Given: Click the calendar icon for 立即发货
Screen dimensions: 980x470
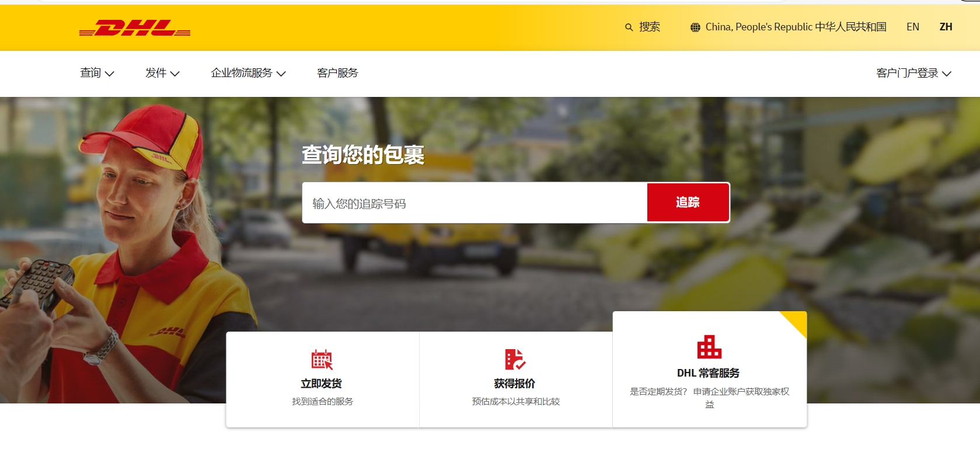Looking at the screenshot, I should click(x=322, y=360).
